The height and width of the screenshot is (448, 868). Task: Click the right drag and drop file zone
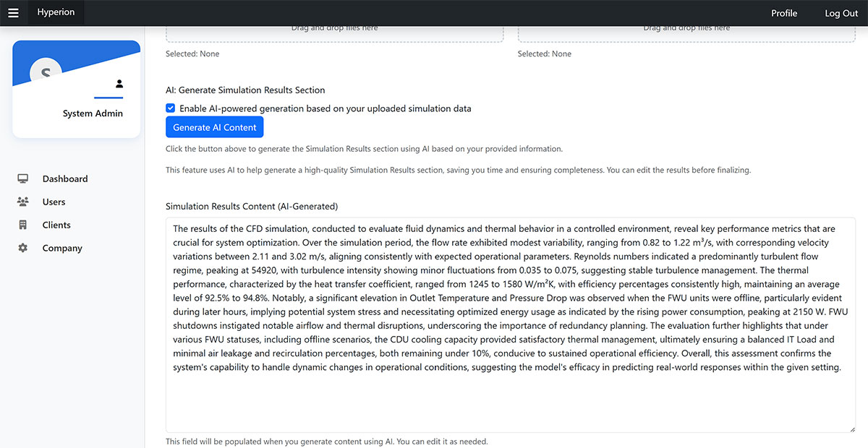point(686,34)
